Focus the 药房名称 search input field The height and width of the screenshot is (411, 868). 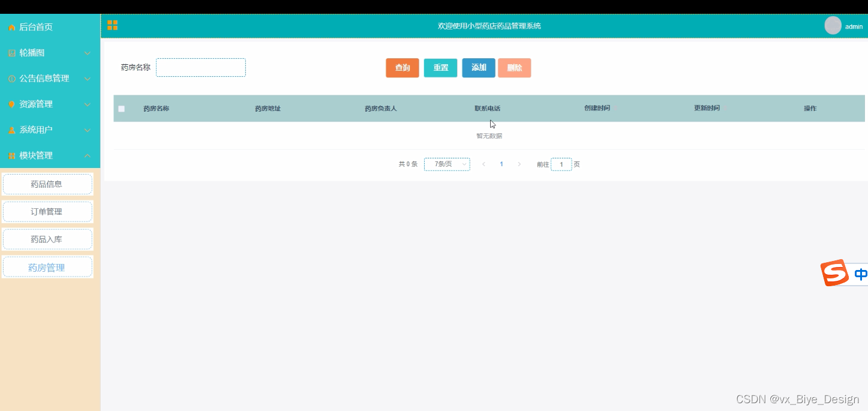(x=201, y=68)
